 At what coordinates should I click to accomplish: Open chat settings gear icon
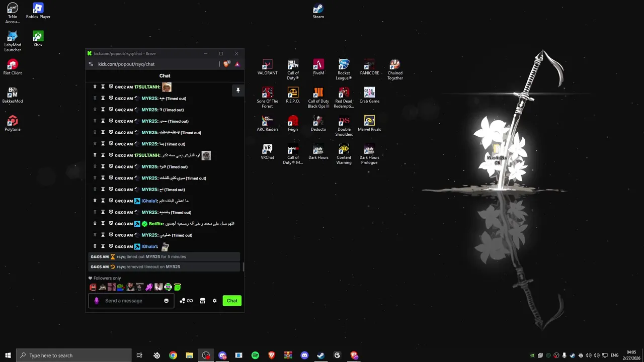[x=214, y=301]
